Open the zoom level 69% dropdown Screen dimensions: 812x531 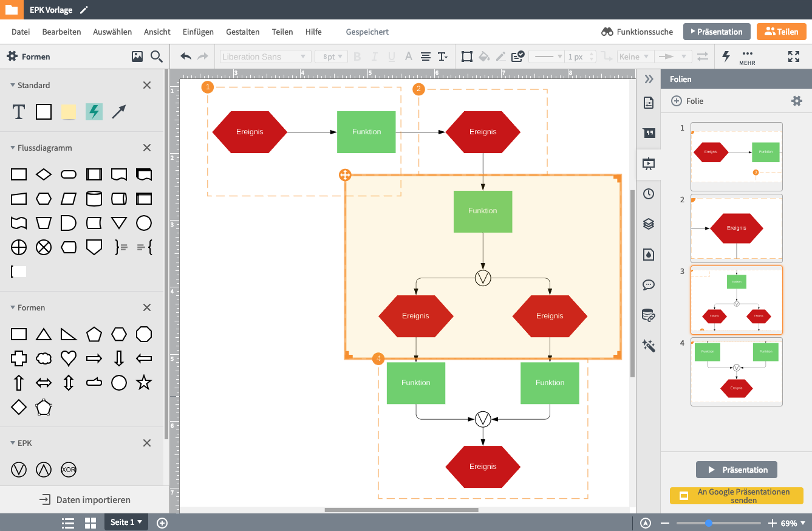(x=793, y=523)
